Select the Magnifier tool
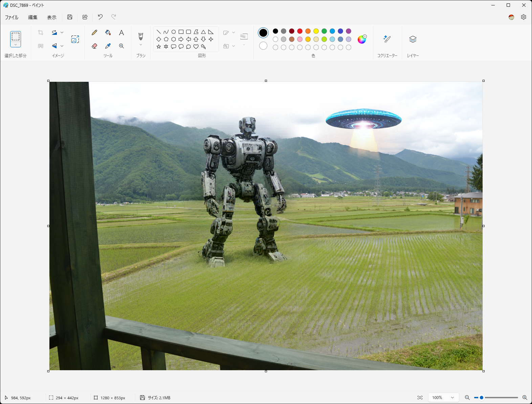 coord(121,46)
